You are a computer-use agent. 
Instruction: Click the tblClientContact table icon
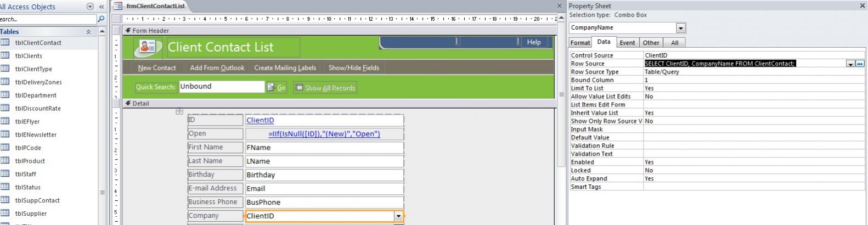pyautogui.click(x=5, y=42)
